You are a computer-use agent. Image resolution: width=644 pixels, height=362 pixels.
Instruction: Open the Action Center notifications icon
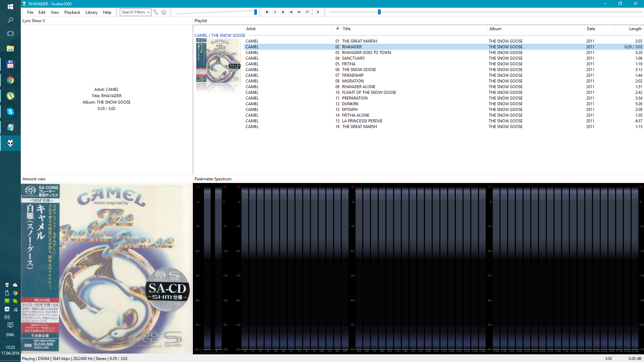[10, 325]
